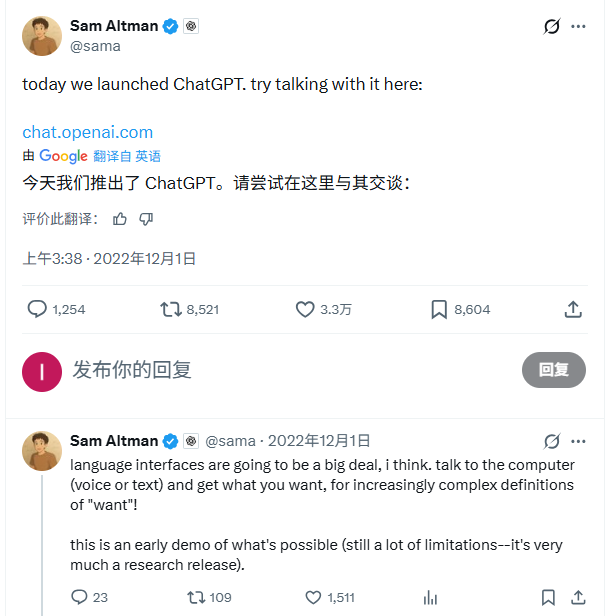Retweet the main ChatGPT launch post
Image resolution: width=609 pixels, height=616 pixels.
tap(171, 309)
